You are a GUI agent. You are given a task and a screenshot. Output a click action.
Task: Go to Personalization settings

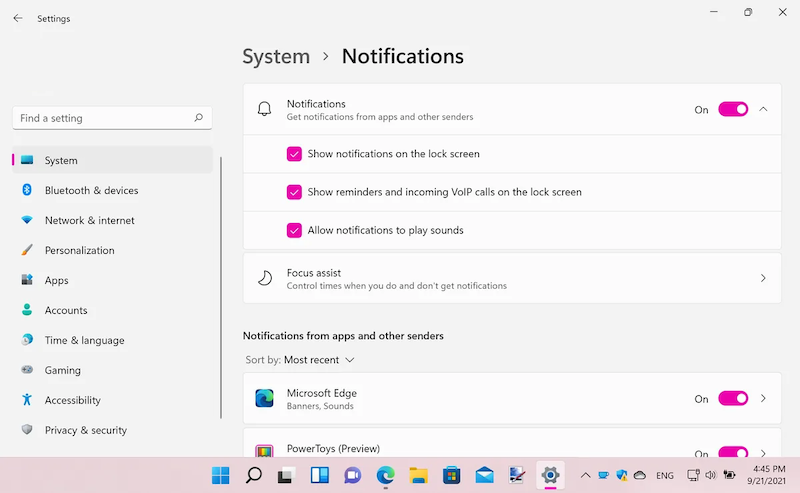pos(79,250)
